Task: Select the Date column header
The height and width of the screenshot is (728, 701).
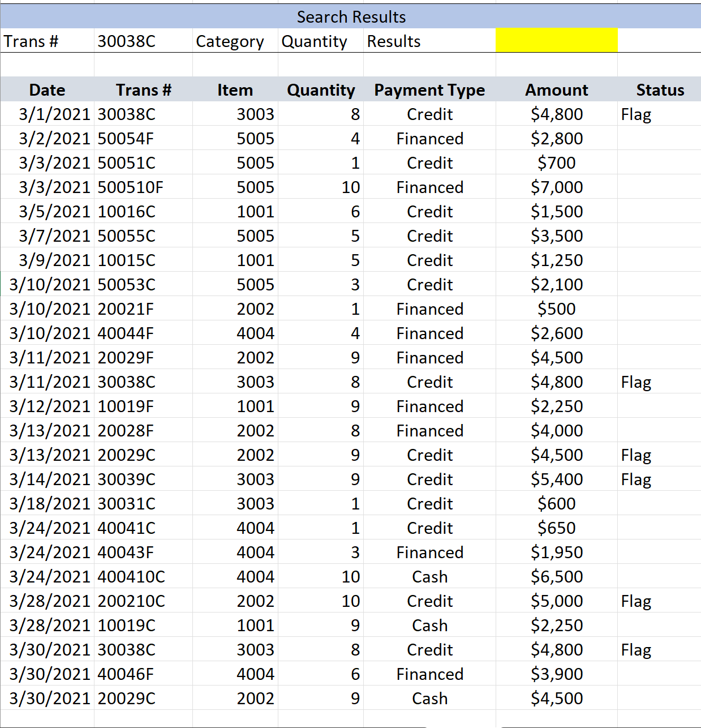Action: tap(48, 89)
